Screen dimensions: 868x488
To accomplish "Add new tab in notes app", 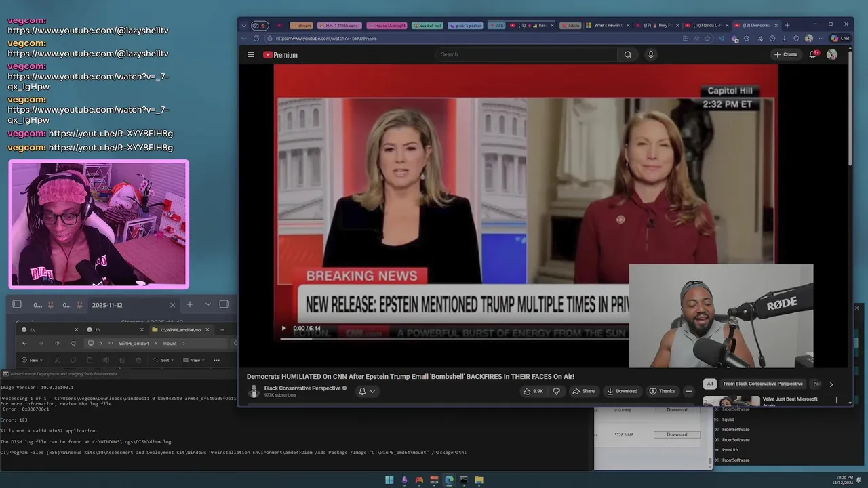I will click(x=190, y=304).
